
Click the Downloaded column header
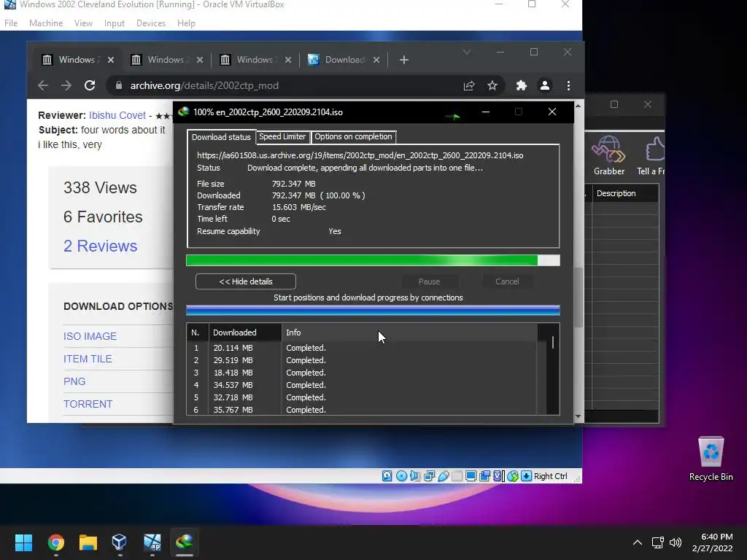(x=245, y=332)
